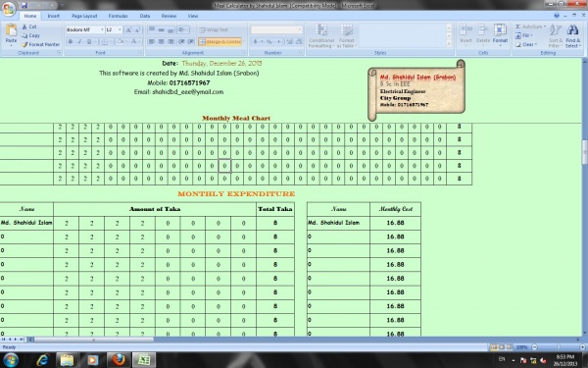Image resolution: width=588 pixels, height=368 pixels.
Task: Open the Number format dialog launcher
Action: coord(301,53)
